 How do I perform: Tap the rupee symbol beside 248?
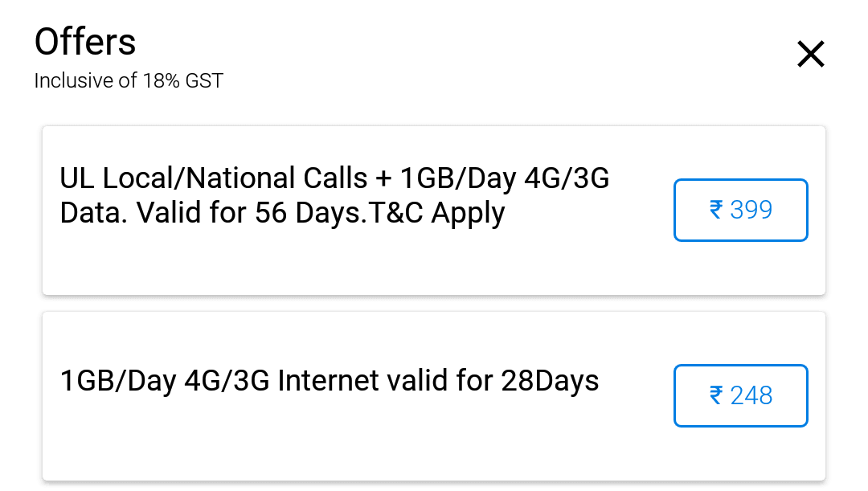click(x=716, y=396)
